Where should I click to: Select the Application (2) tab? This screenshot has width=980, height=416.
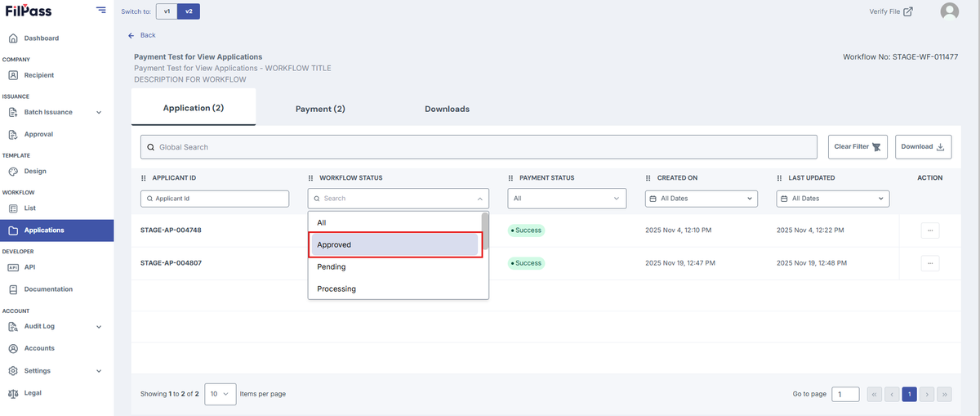pyautogui.click(x=194, y=108)
